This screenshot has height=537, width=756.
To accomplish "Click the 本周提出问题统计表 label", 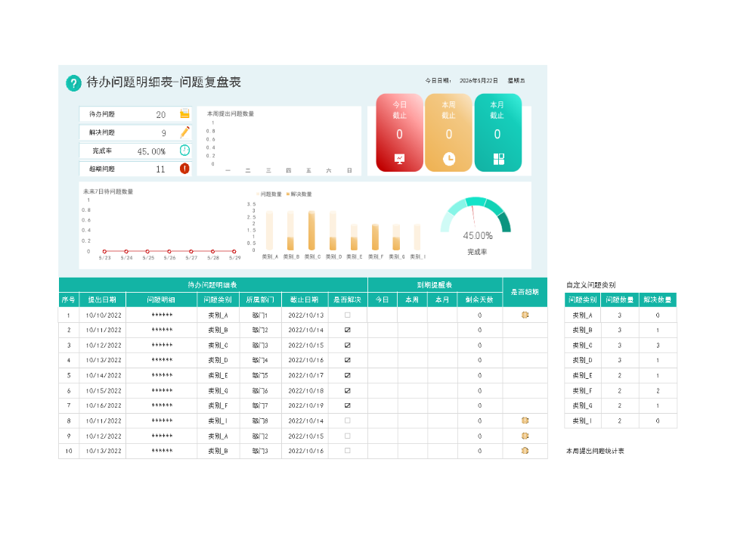I will tap(595, 451).
